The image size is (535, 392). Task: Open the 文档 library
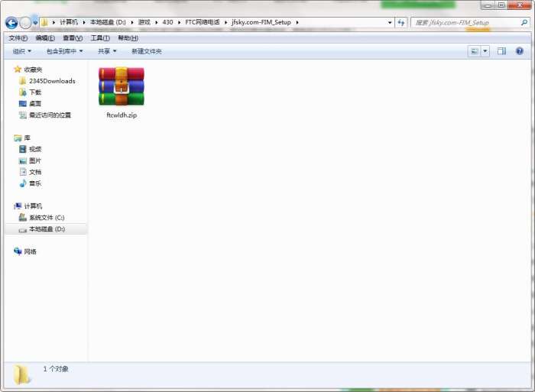click(35, 172)
